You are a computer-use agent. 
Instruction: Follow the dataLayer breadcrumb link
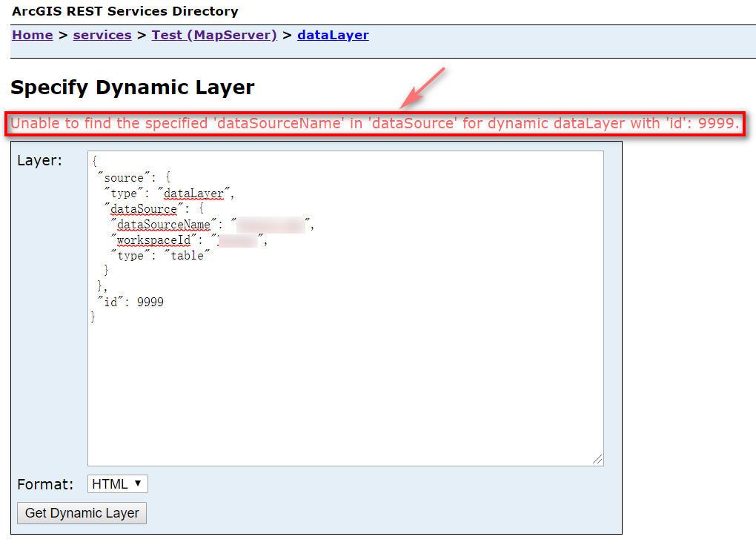point(334,35)
